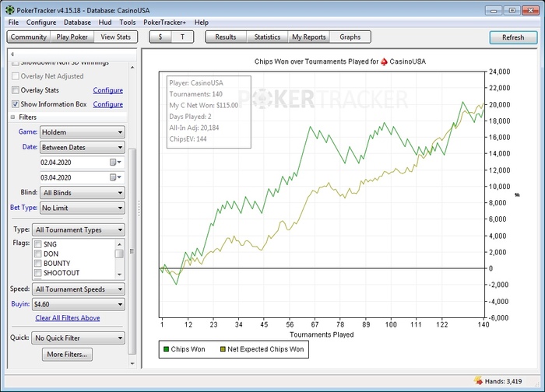This screenshot has height=392, width=545.
Task: Click Clear All Filters Above link
Action: point(68,318)
